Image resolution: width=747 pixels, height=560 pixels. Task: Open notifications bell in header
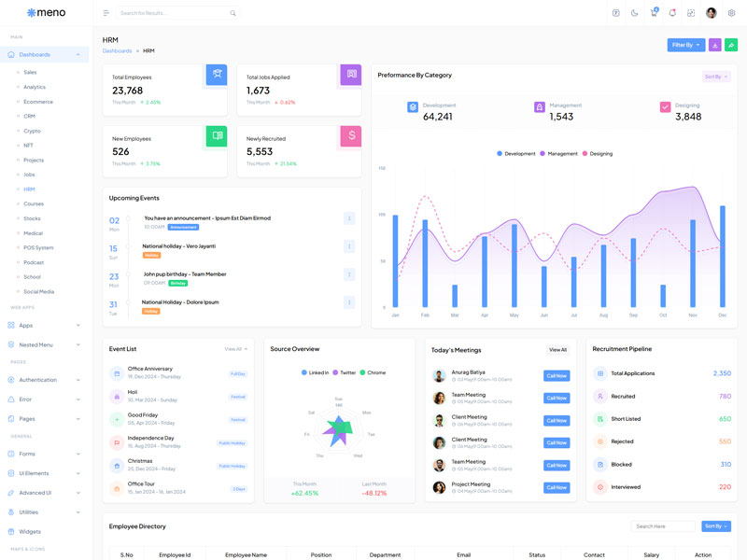[672, 13]
